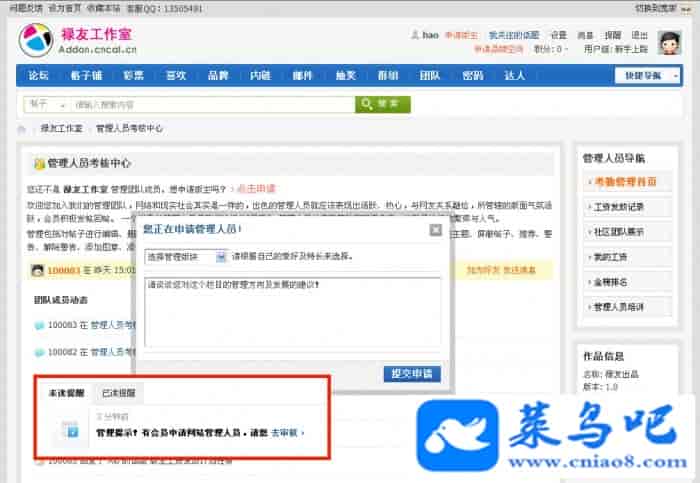The image size is (700, 483).
Task: Click the username hao link
Action: [x=430, y=35]
